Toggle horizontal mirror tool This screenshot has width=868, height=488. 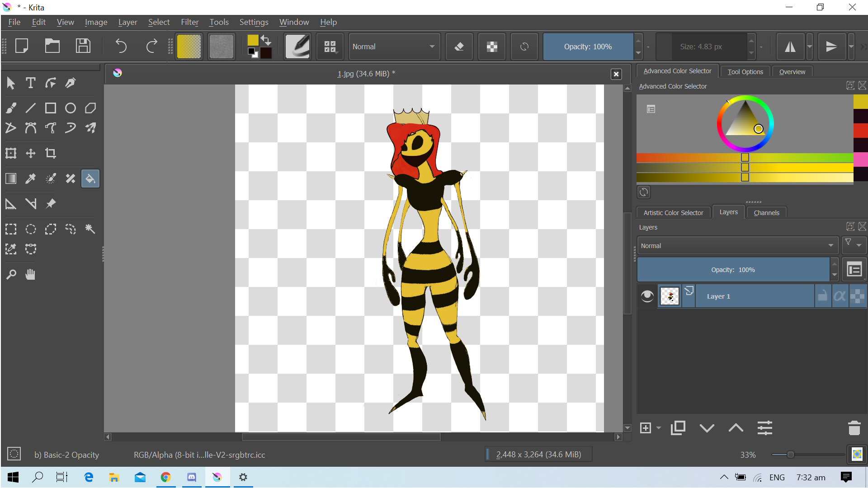tap(790, 47)
